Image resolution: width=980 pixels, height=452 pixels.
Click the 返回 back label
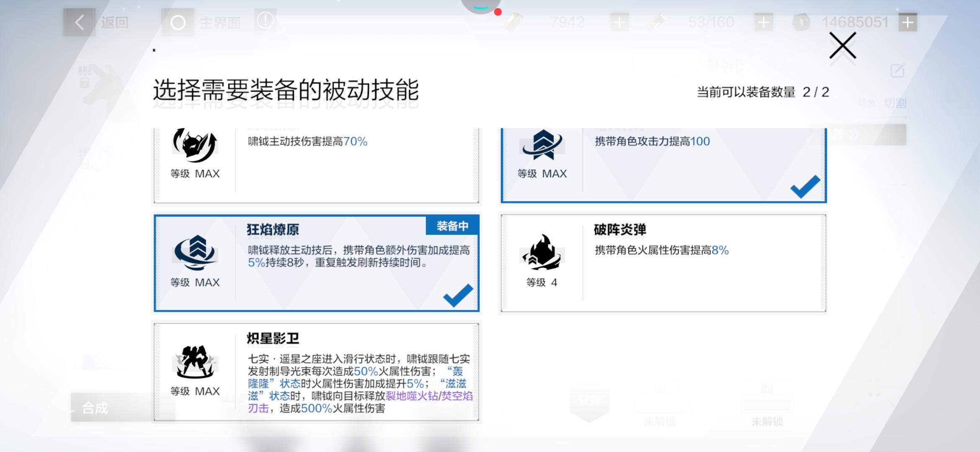tap(115, 23)
